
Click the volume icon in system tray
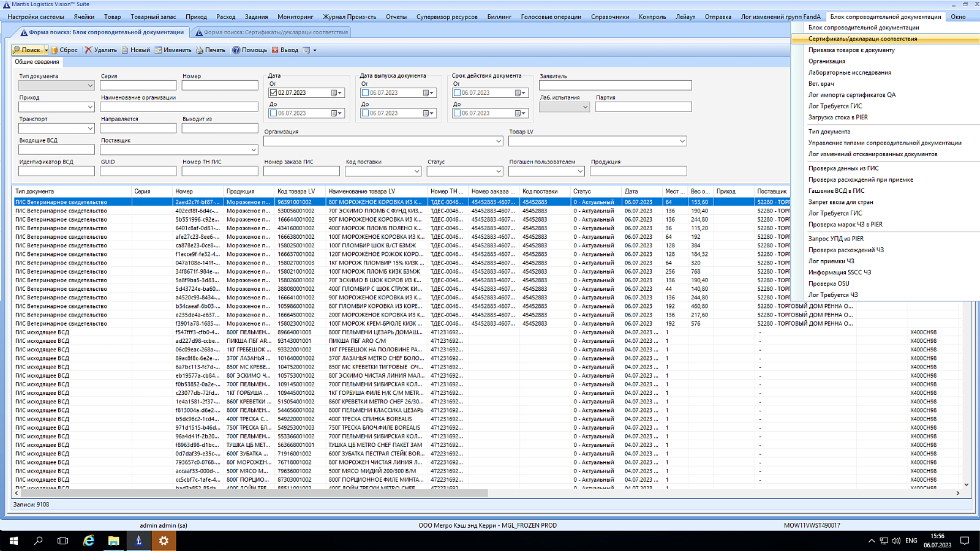pyautogui.click(x=896, y=541)
